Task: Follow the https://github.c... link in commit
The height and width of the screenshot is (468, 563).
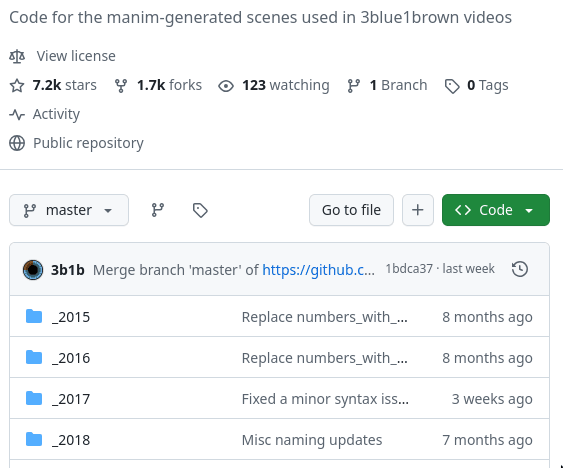Action: 318,270
